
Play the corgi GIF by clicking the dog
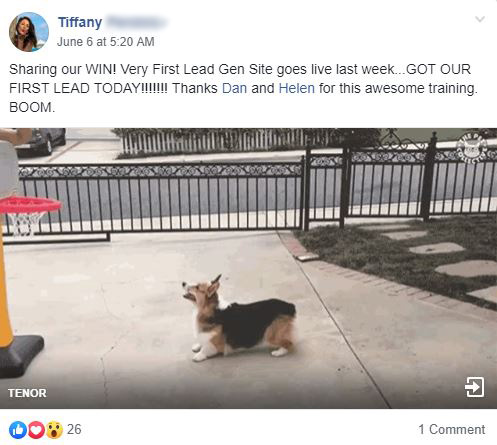(239, 319)
